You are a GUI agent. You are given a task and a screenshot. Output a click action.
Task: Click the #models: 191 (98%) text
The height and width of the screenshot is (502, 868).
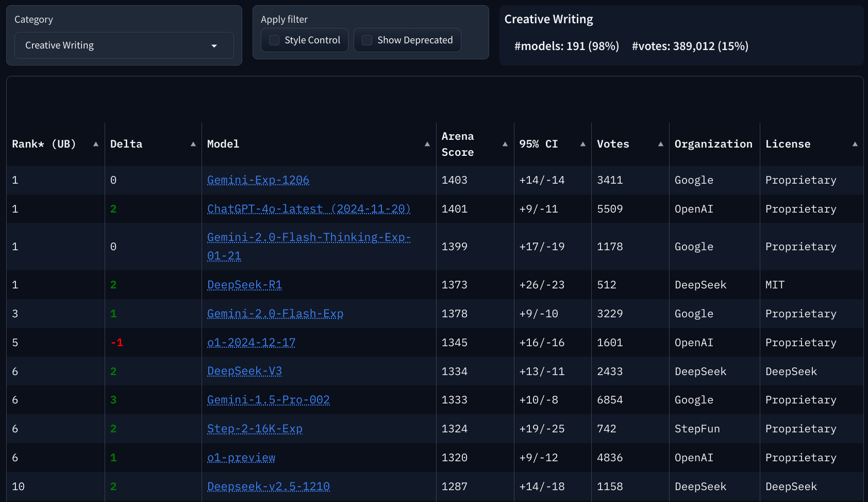pos(566,46)
